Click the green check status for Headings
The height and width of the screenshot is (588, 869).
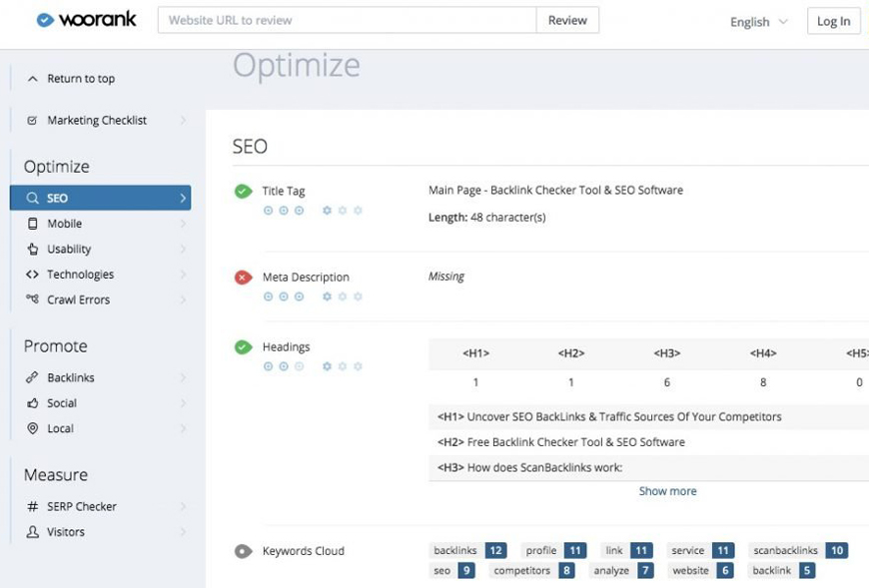point(243,347)
